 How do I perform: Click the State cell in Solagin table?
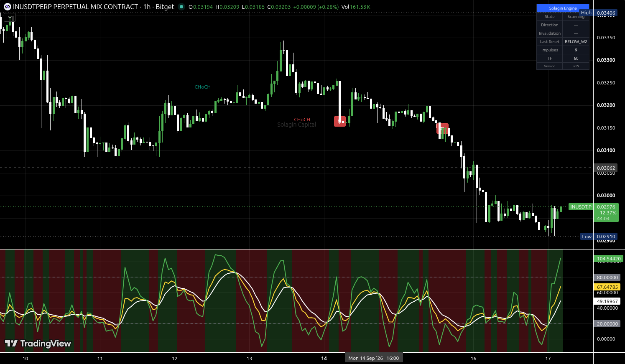[x=550, y=17]
